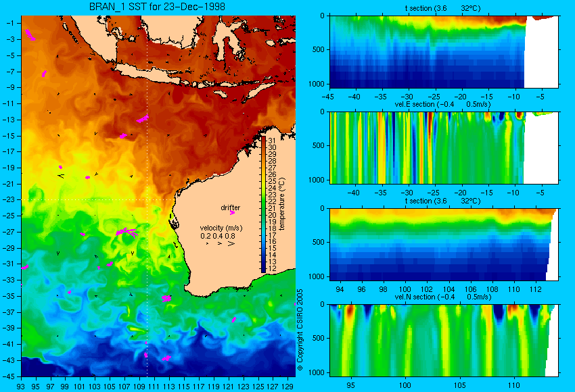
Task: Click the '-23' latitude label on SST map axis
Action: click(10, 199)
